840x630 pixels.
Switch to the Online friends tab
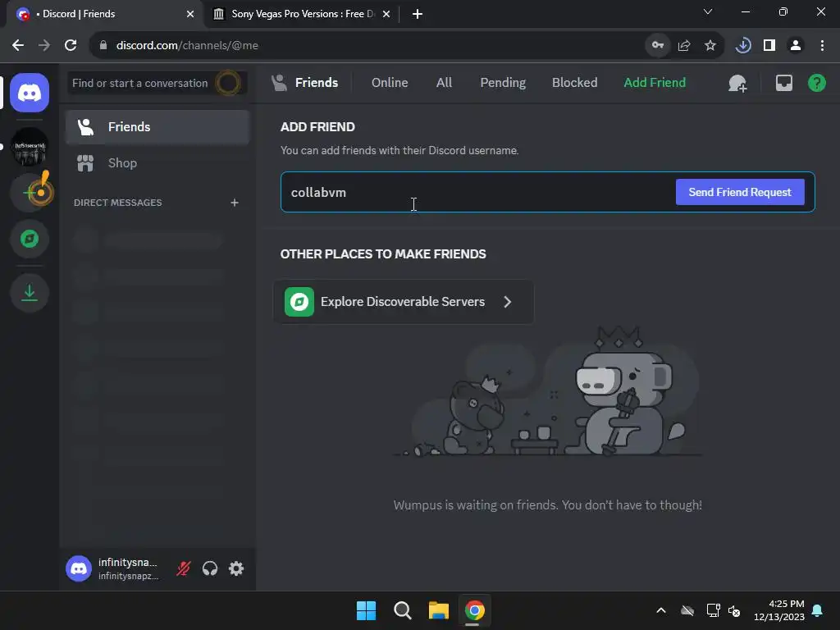tap(390, 83)
